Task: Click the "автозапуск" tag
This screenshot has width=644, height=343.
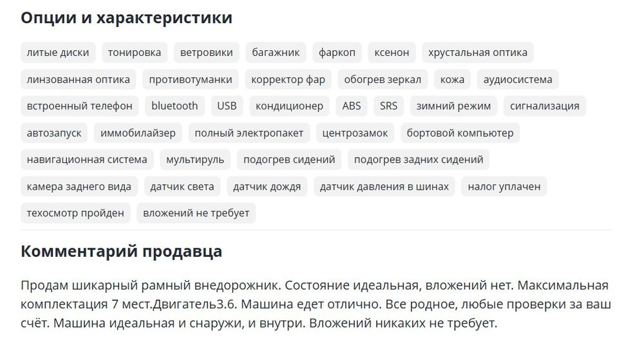Action: (54, 133)
